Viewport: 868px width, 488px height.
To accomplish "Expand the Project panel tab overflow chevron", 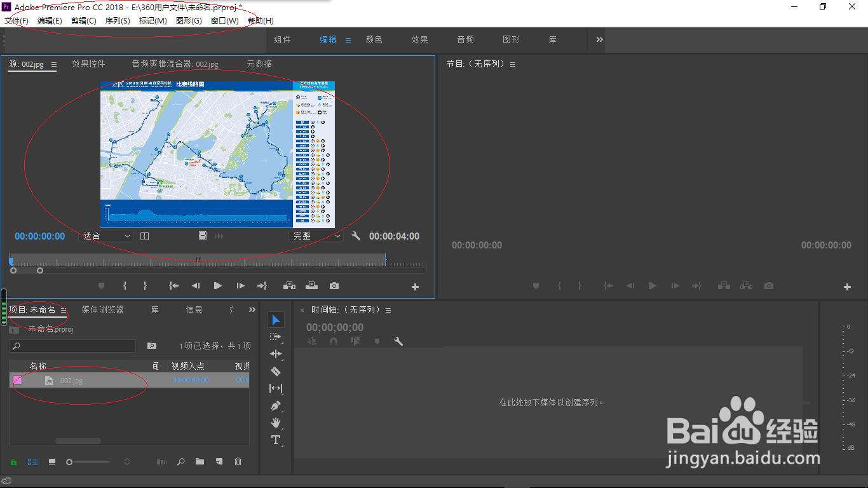I will point(252,309).
